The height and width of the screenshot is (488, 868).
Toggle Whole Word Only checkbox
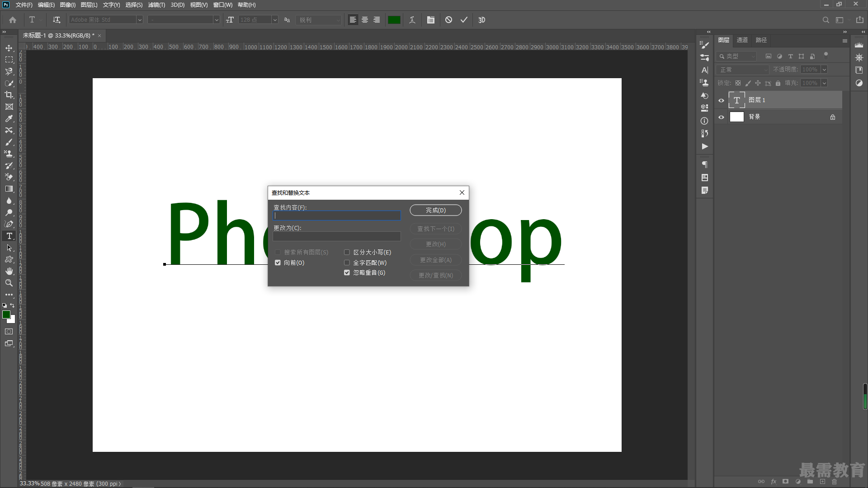coord(347,263)
